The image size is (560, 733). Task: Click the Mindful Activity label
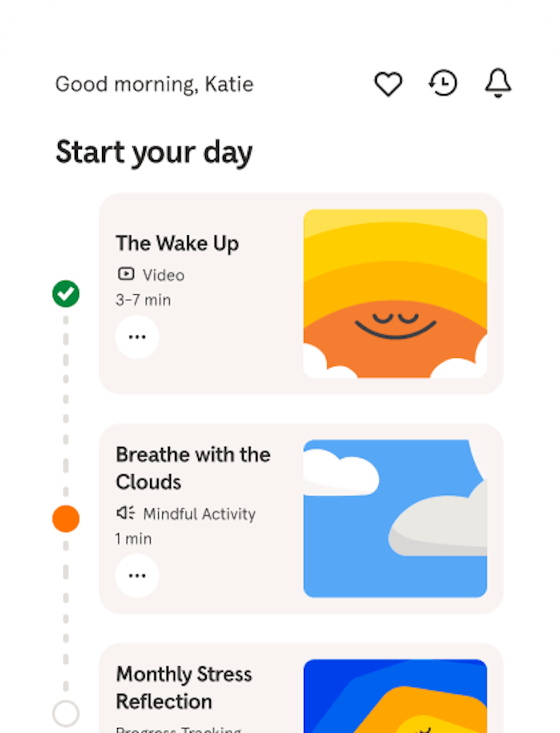[x=199, y=514]
